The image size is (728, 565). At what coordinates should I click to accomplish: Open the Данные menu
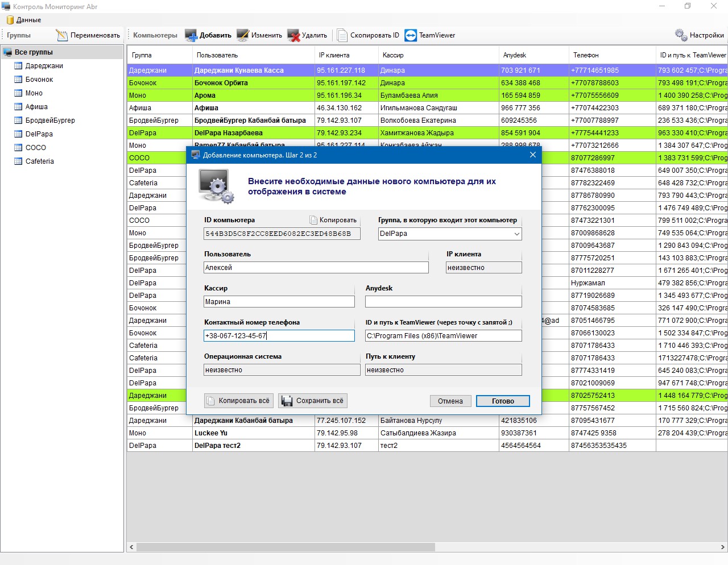24,20
